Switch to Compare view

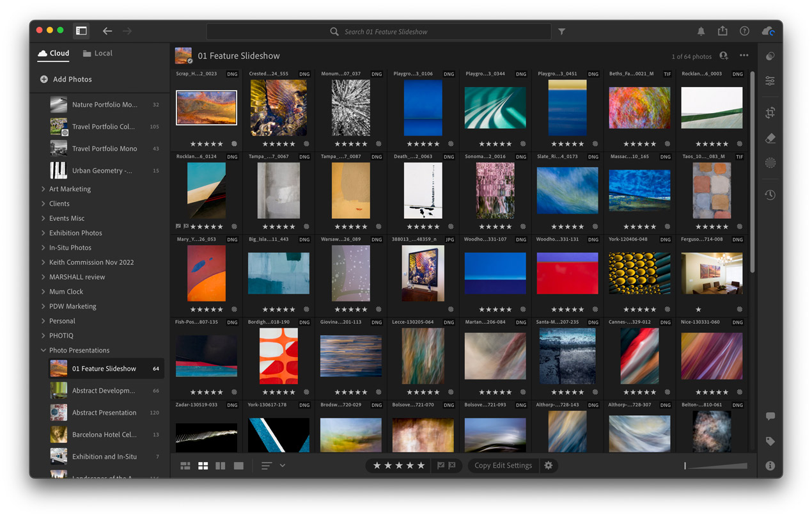tap(221, 466)
